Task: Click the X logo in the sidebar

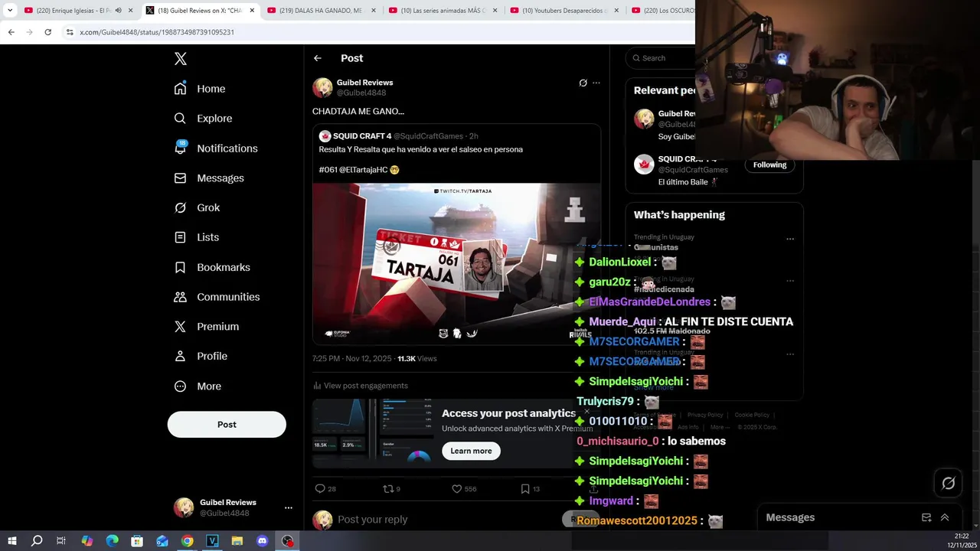Action: coord(181,59)
